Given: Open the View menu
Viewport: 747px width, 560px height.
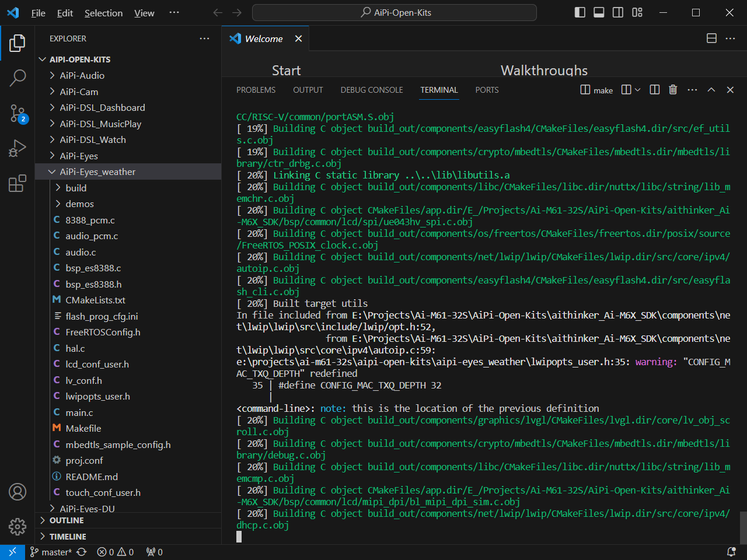Looking at the screenshot, I should [144, 13].
